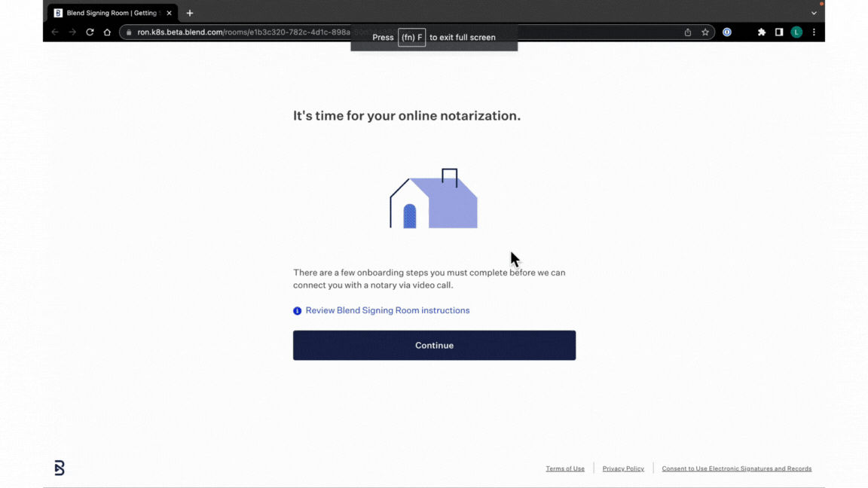Click the browser forward arrow

[72, 32]
